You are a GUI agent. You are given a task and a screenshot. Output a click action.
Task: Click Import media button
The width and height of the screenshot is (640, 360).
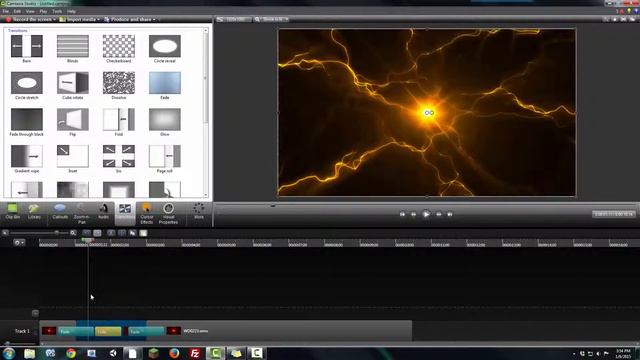click(78, 19)
